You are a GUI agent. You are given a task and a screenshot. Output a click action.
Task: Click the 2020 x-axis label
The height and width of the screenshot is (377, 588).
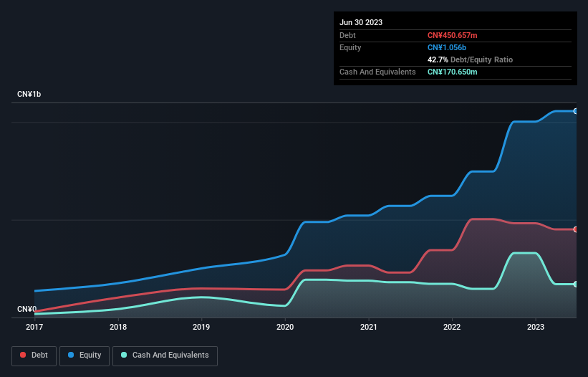pos(285,327)
